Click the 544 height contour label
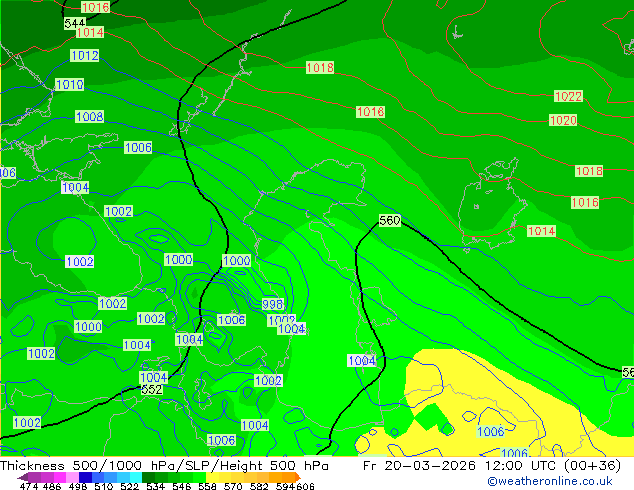The height and width of the screenshot is (490, 634). tap(75, 23)
